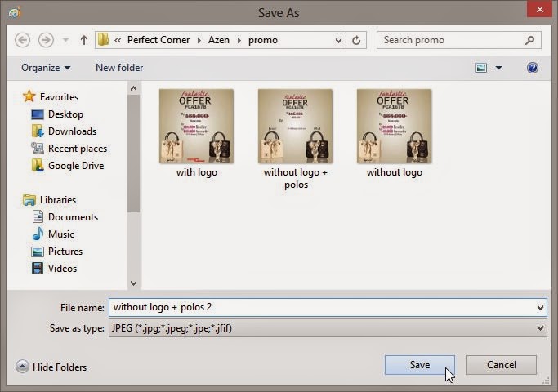This screenshot has height=392, width=558.
Task: Open Google Drive in Favorites
Action: tap(75, 165)
